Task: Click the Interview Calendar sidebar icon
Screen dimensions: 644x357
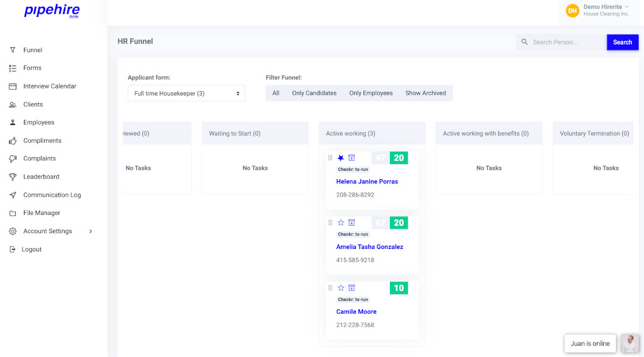Action: pyautogui.click(x=13, y=86)
